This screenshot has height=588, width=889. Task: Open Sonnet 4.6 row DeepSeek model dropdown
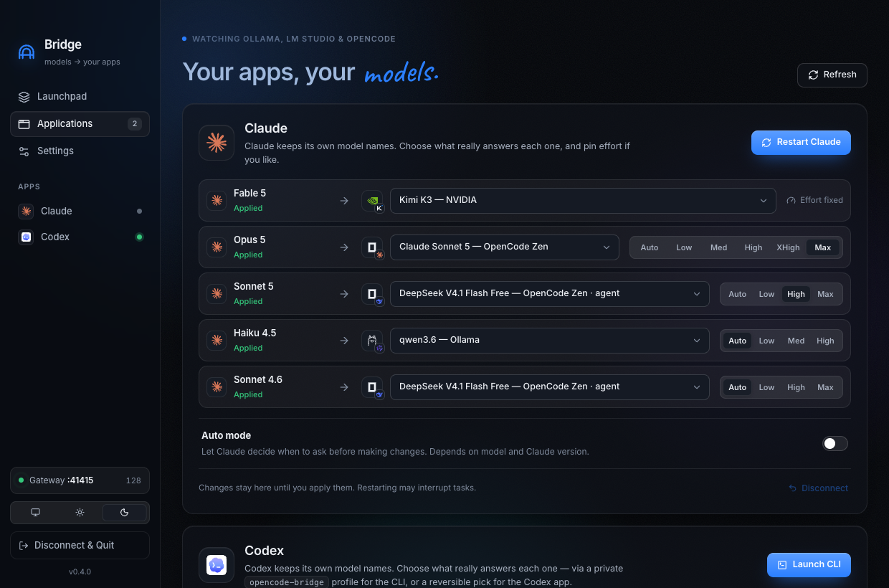(x=550, y=387)
